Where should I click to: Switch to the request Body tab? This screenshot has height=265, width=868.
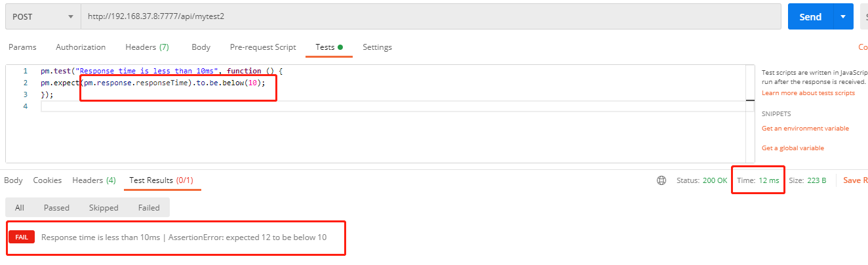pos(201,47)
